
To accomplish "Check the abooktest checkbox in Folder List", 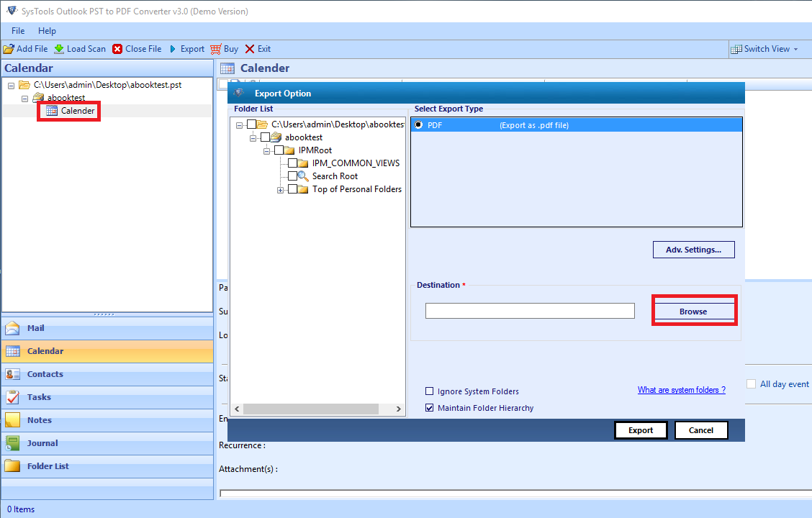I will click(265, 137).
